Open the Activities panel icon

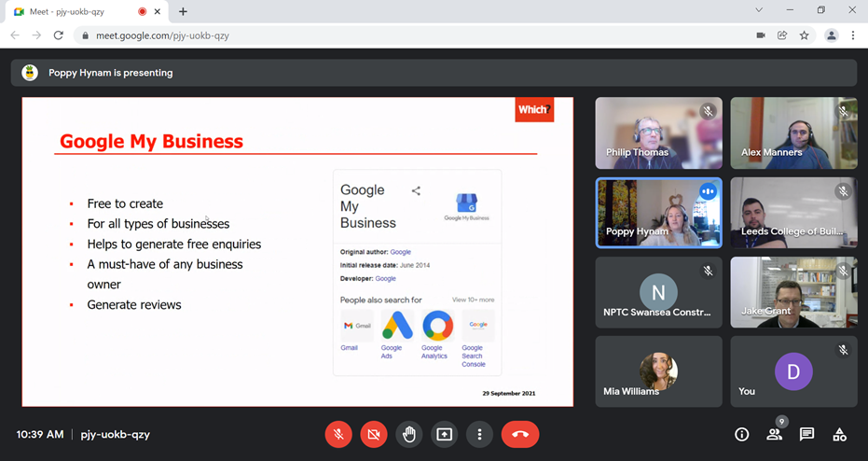tap(840, 434)
